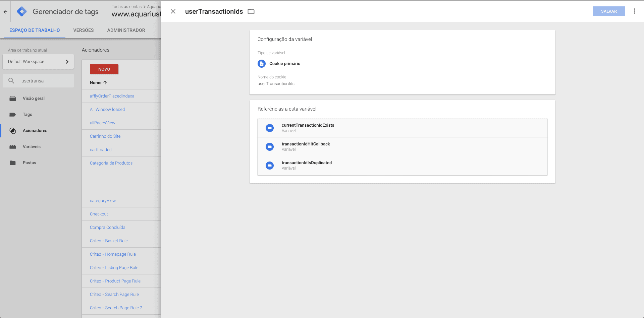Open the Variáveis section icon
The width and height of the screenshot is (644, 318).
pos(13,146)
